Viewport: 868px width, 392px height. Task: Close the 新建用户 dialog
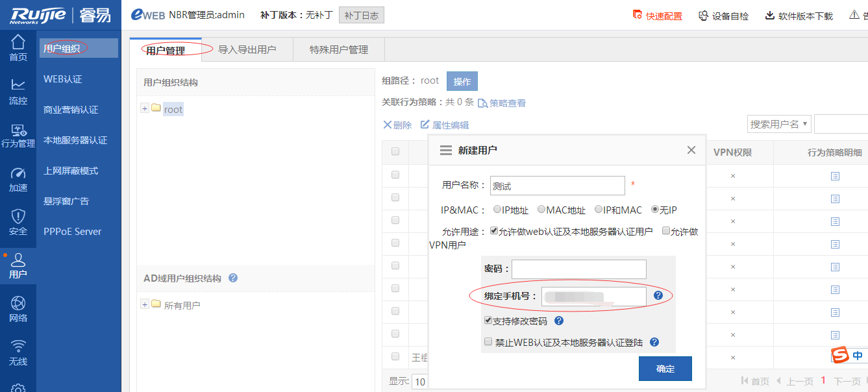click(x=691, y=150)
